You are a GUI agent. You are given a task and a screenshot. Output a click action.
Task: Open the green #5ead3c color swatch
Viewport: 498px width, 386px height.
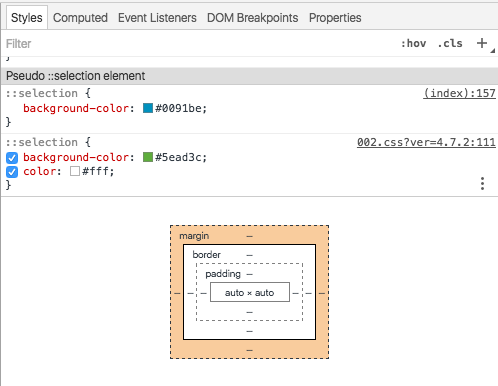pos(148,157)
